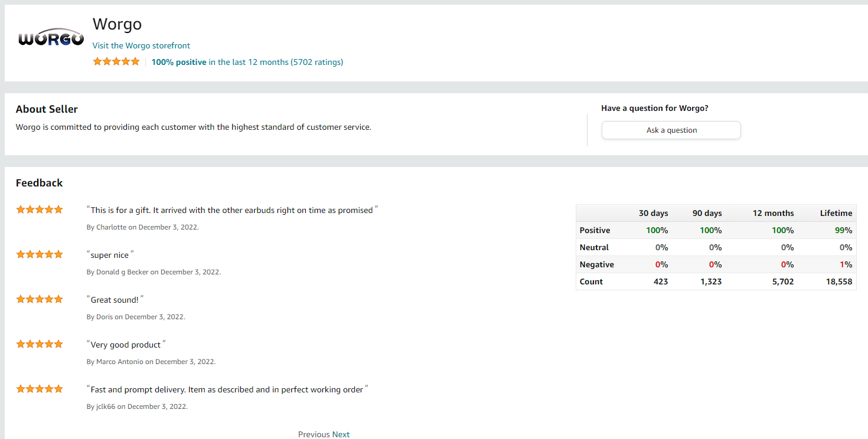Select the "Very good product" review text
868x439 pixels.
[126, 345]
